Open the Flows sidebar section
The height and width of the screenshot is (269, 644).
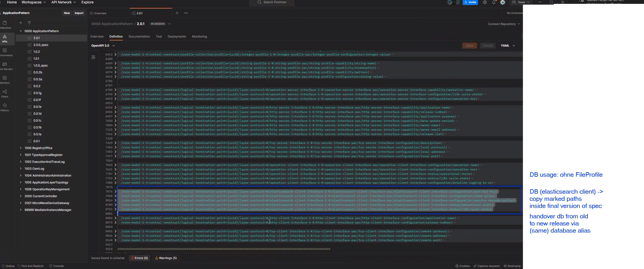(5, 94)
